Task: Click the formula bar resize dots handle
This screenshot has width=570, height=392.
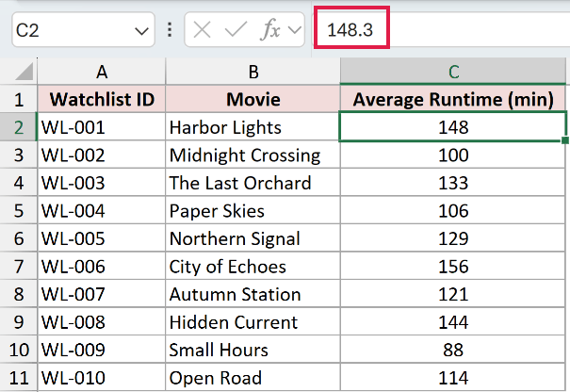Action: pos(170,30)
